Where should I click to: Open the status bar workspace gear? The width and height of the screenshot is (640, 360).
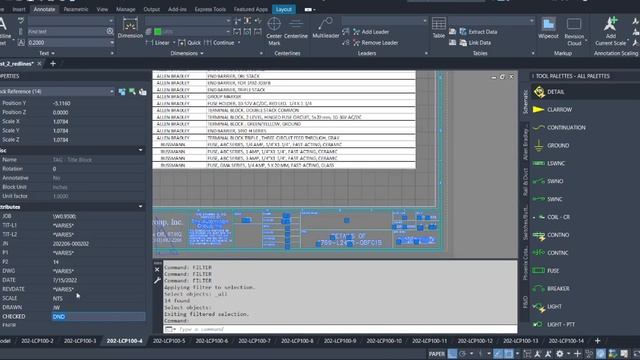pyautogui.click(x=560, y=354)
